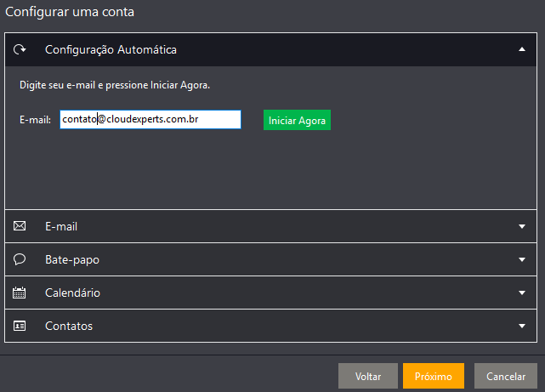This screenshot has height=392, width=545.
Task: Open the E-mail section label
Action: pos(61,226)
